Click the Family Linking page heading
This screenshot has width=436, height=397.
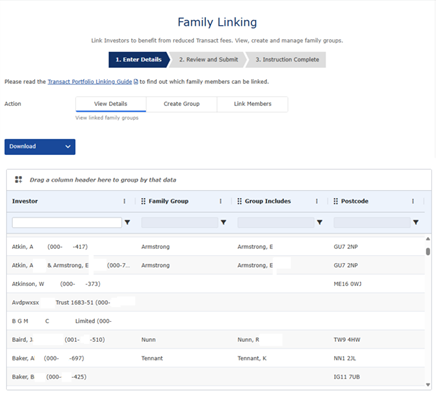pyautogui.click(x=217, y=22)
